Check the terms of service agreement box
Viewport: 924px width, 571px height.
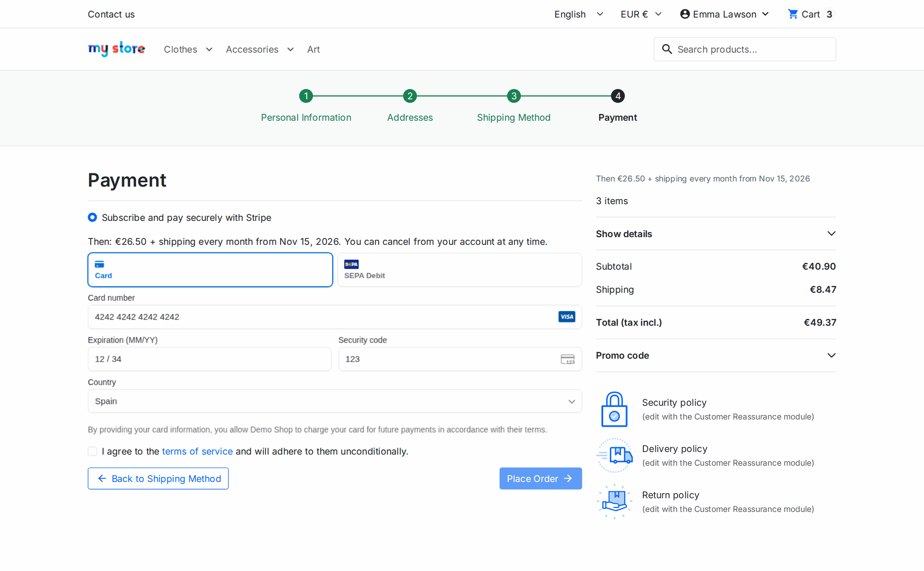click(x=92, y=451)
